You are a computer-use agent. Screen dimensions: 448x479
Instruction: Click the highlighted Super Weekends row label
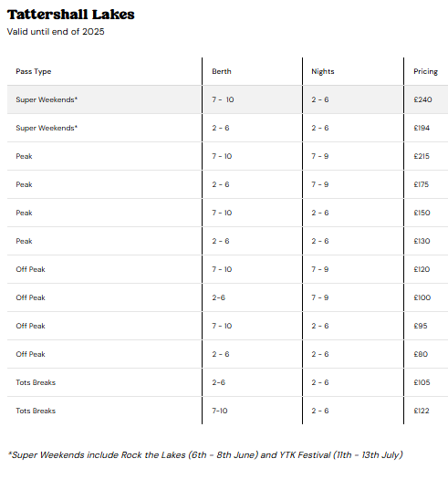[x=47, y=99]
